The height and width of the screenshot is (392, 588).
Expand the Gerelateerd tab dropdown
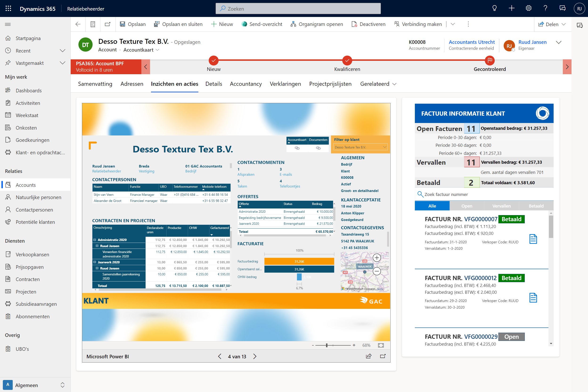[x=395, y=84]
